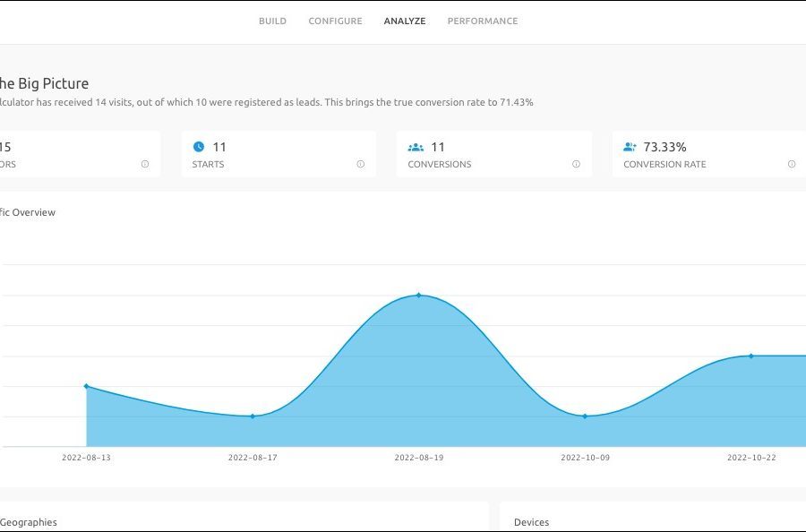Go to the Performance tab
The image size is (806, 532).
pos(483,21)
